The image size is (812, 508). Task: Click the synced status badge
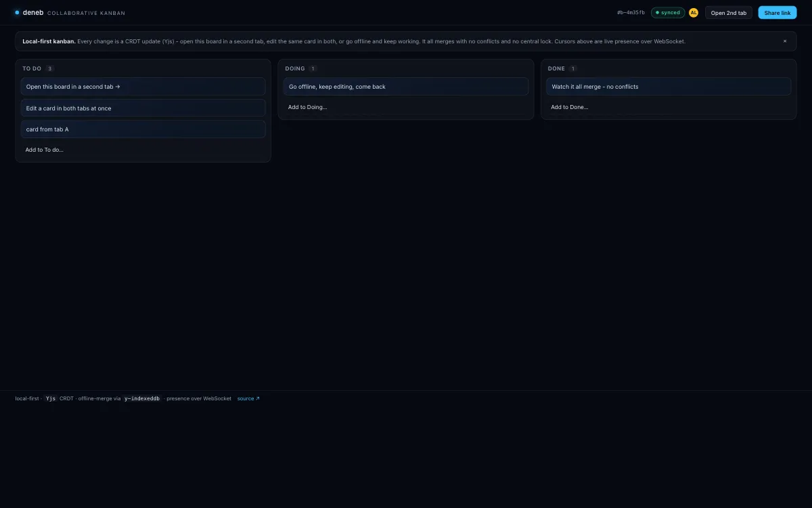[668, 12]
